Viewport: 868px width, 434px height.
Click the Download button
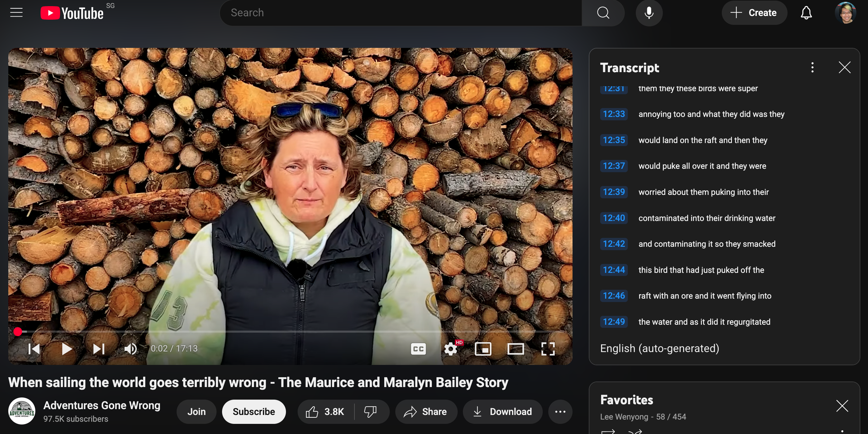(x=502, y=412)
